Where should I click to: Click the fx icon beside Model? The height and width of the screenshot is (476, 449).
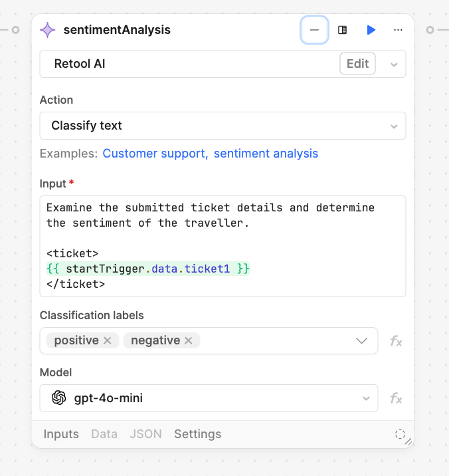pos(396,398)
